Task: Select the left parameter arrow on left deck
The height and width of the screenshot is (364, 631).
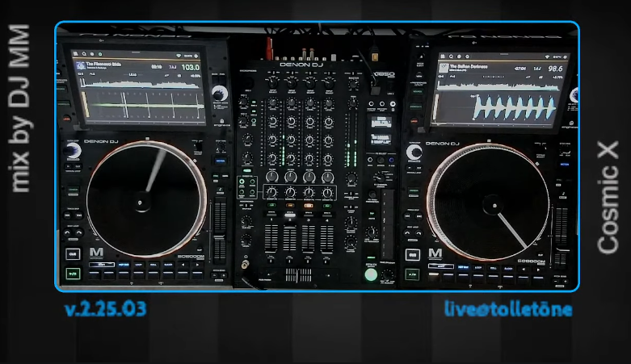Action: (183, 265)
